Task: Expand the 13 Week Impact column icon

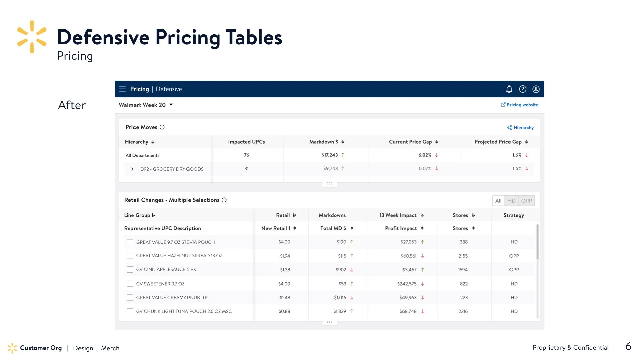Action: click(422, 215)
